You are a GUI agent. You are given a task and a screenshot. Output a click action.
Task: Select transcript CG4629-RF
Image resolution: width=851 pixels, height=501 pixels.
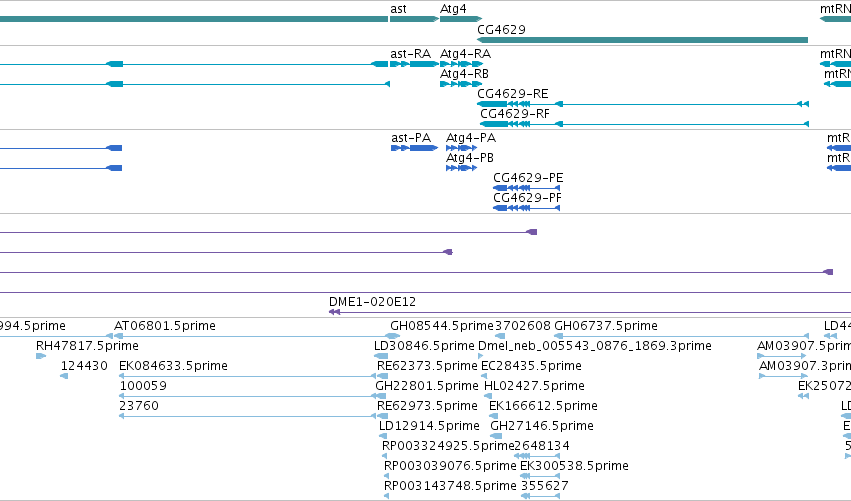(645, 124)
